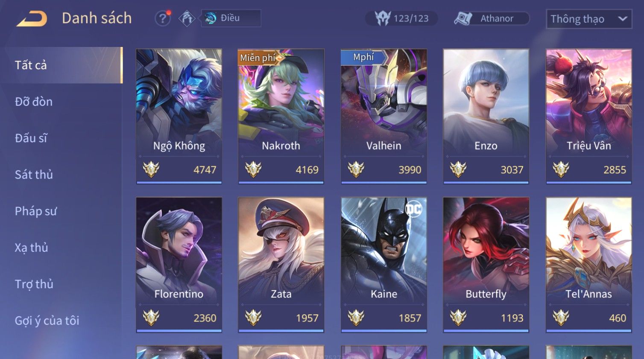
Task: Select the Florentino hero card
Action: click(x=179, y=264)
